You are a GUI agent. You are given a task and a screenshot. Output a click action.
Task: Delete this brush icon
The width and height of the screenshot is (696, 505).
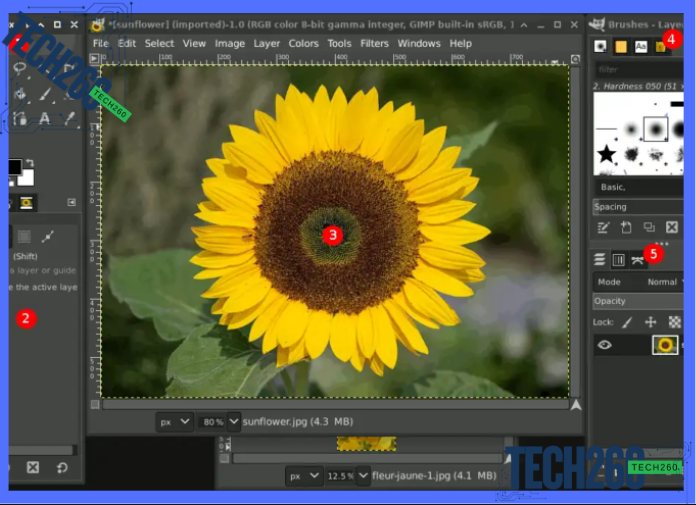[x=672, y=228]
